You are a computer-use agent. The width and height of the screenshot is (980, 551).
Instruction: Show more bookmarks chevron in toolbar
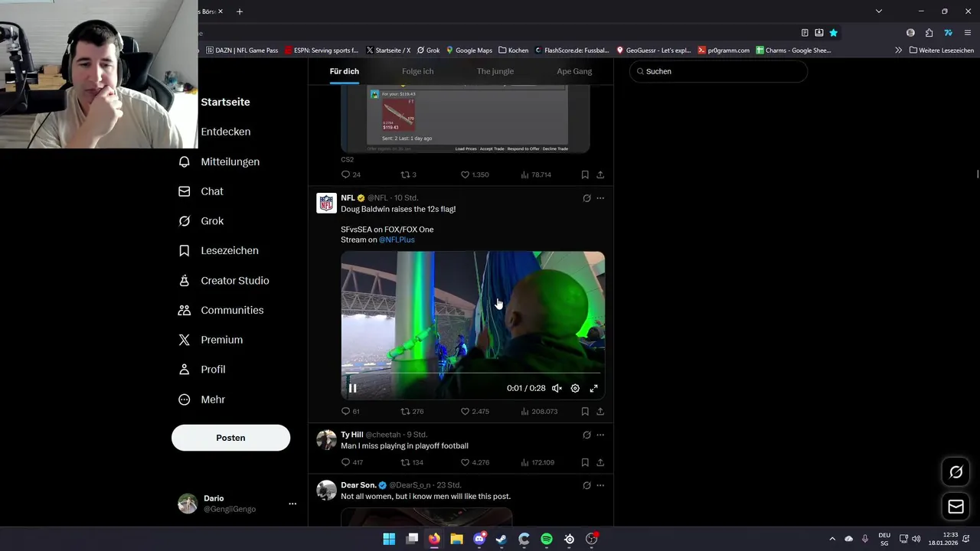point(898,51)
